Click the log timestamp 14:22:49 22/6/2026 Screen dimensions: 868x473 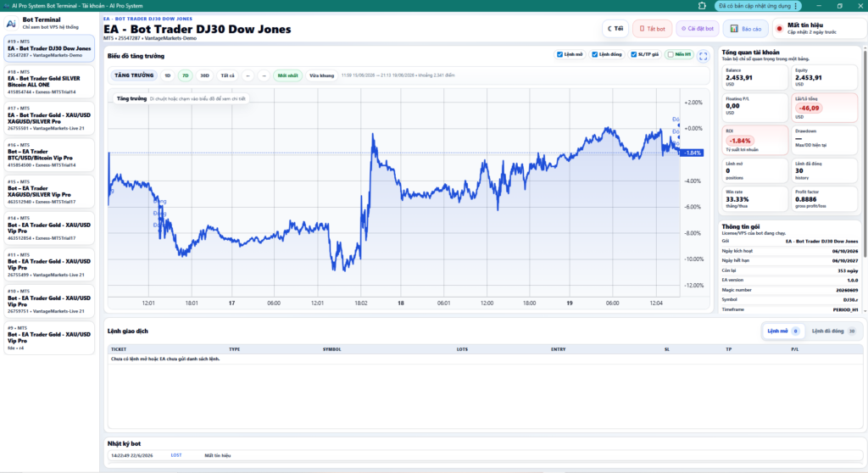tap(131, 455)
